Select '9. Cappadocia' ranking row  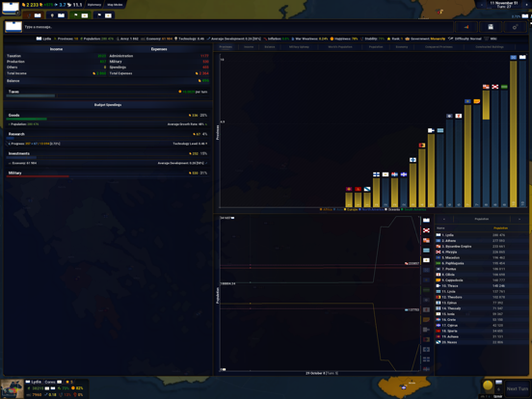pos(482,280)
